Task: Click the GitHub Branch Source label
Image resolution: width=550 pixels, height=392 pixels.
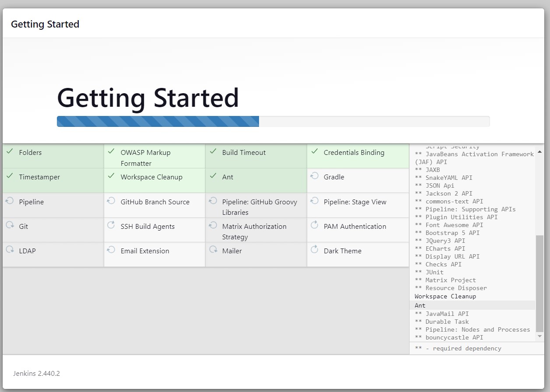Action: (x=155, y=202)
